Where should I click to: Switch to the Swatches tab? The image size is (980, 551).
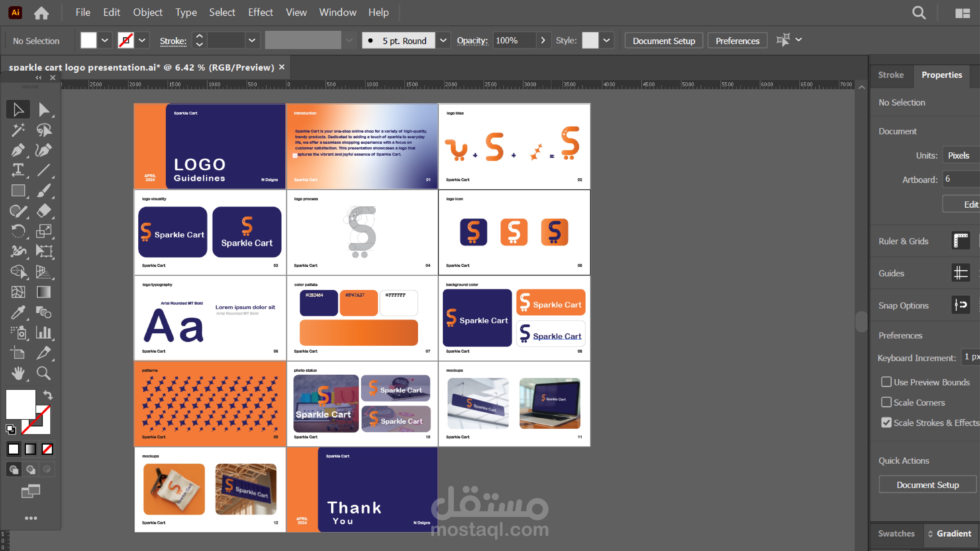click(896, 533)
